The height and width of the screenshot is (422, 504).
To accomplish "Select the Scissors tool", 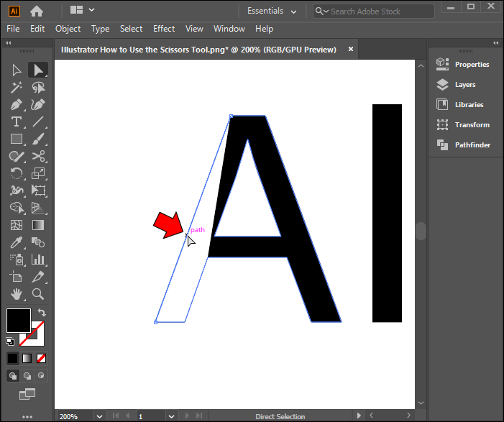I will [38, 156].
